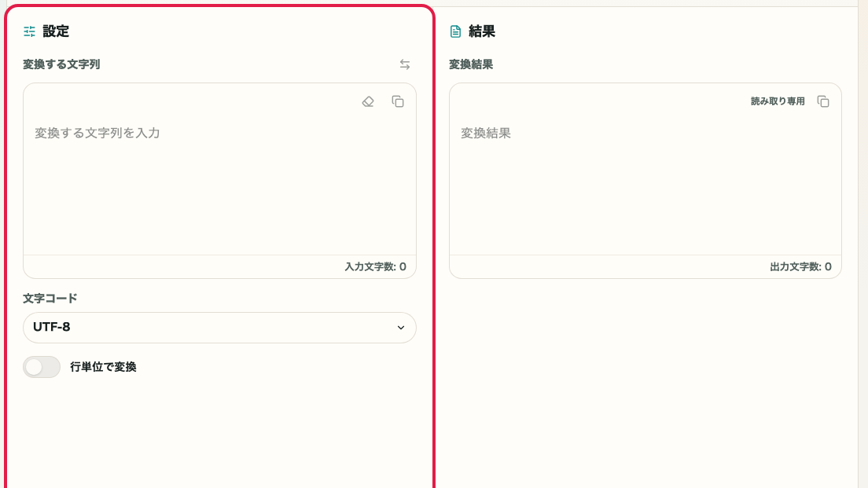
Task: Click the 設定 sliders icon
Action: click(29, 31)
